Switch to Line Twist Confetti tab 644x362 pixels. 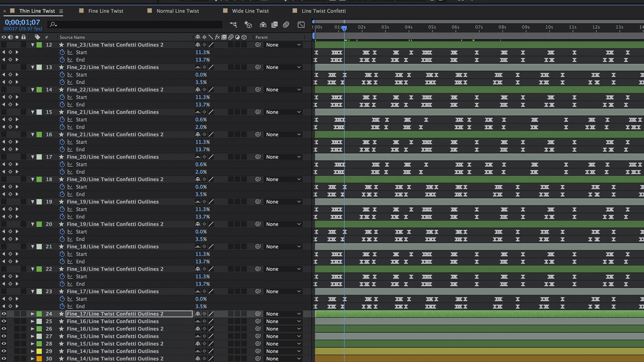click(324, 11)
